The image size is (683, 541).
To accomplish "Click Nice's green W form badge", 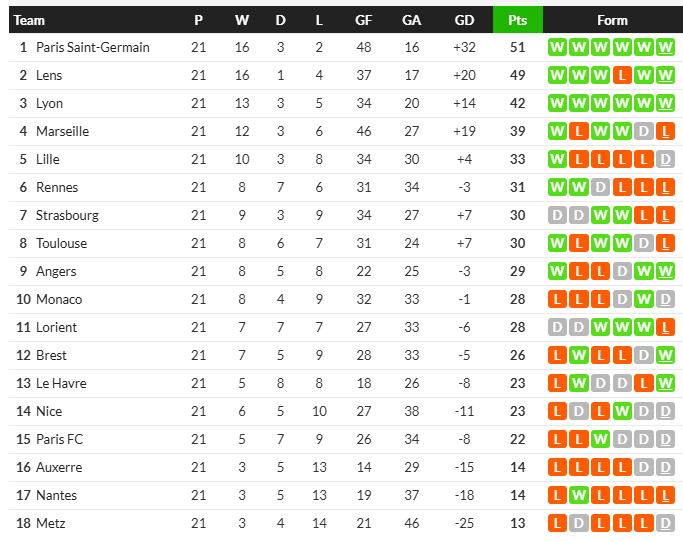I will click(622, 411).
